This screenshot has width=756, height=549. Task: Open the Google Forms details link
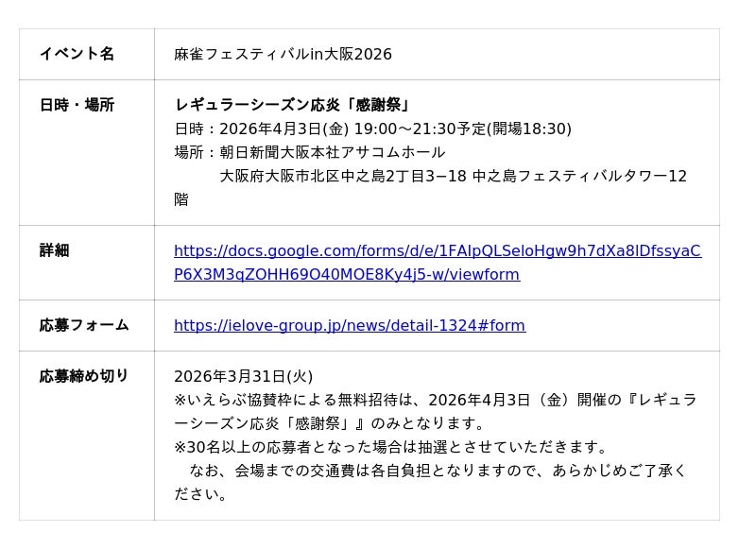click(437, 251)
